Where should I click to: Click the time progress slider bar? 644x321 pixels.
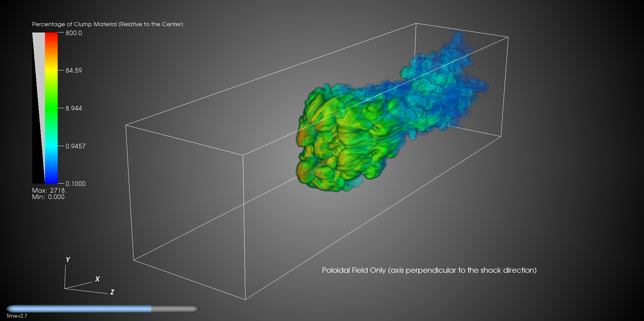pos(103,309)
